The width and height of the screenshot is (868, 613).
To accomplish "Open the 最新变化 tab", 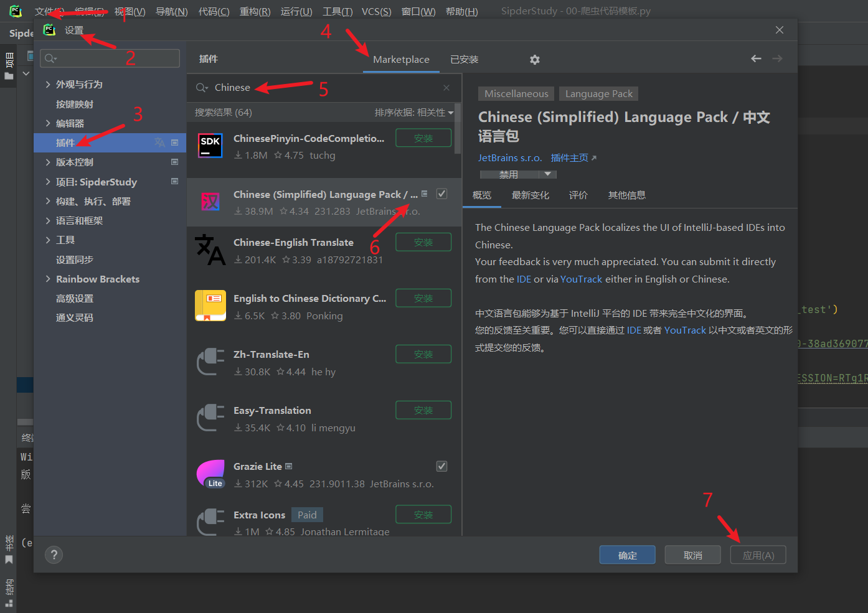I will coord(531,195).
